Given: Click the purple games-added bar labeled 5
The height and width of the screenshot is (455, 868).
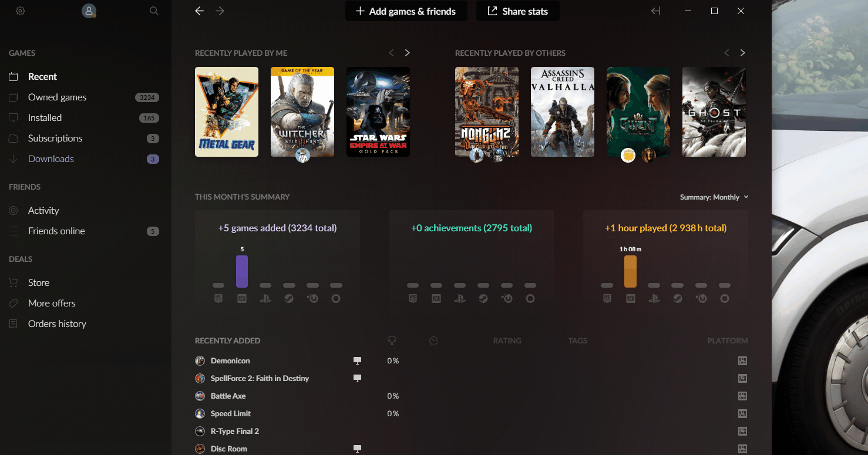Looking at the screenshot, I should pos(242,271).
